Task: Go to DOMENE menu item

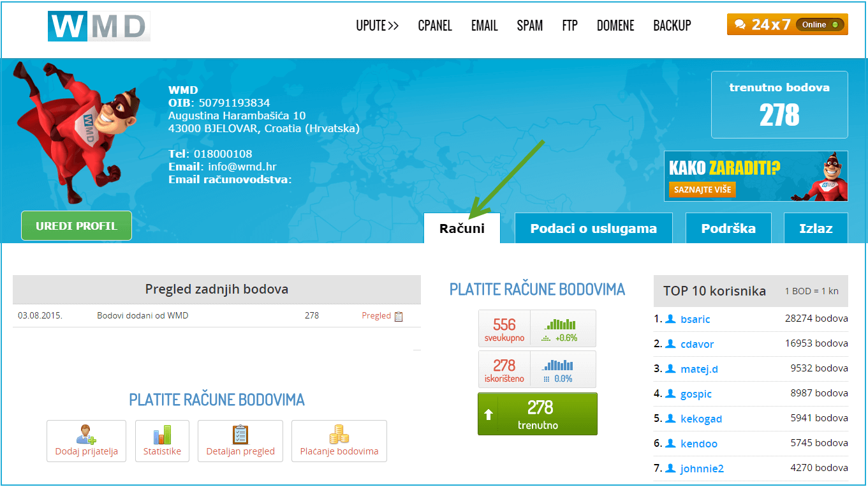Action: pos(615,26)
